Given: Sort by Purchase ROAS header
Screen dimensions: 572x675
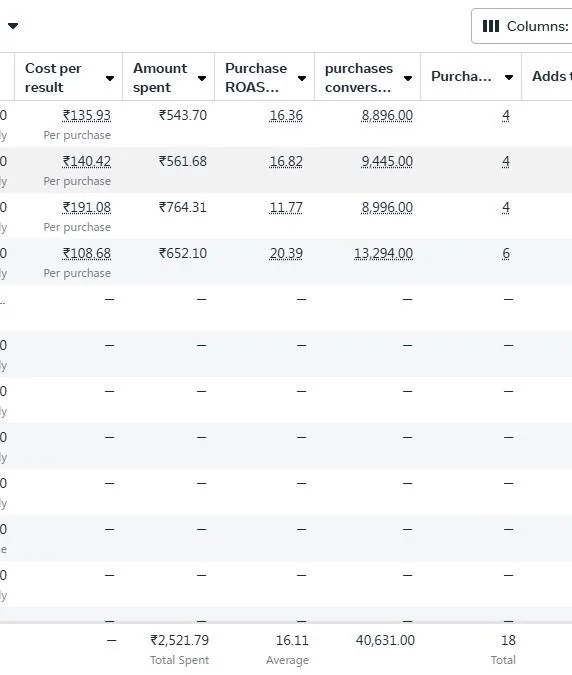Looking at the screenshot, I should [x=256, y=77].
